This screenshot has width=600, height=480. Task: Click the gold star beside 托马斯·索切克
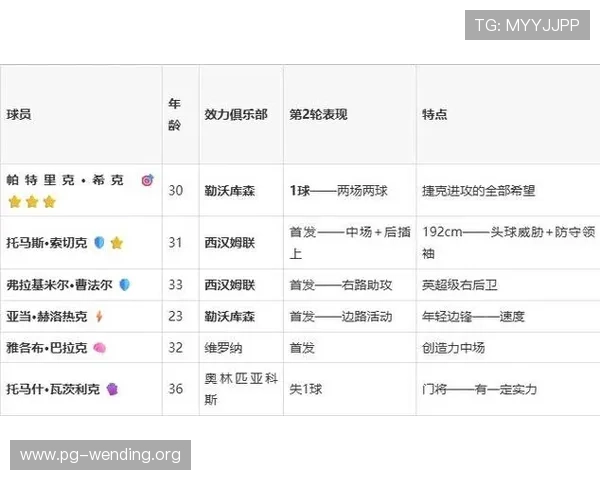(117, 243)
